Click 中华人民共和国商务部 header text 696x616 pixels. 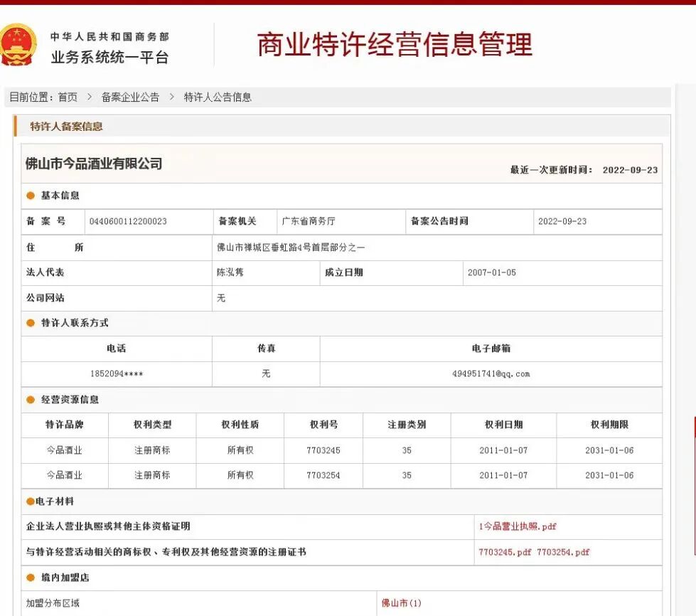(x=109, y=36)
